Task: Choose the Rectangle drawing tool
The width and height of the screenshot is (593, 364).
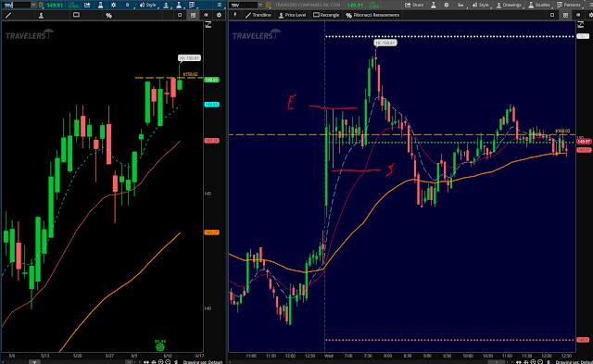Action: pyautogui.click(x=326, y=15)
